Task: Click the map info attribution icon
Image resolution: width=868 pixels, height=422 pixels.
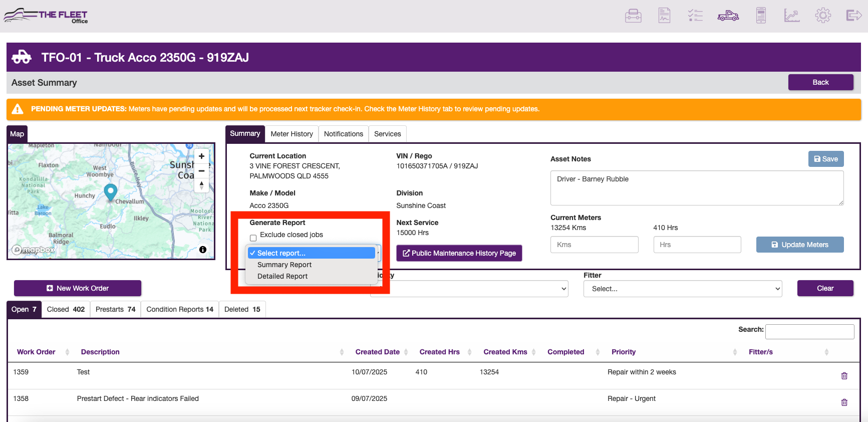Action: point(203,250)
